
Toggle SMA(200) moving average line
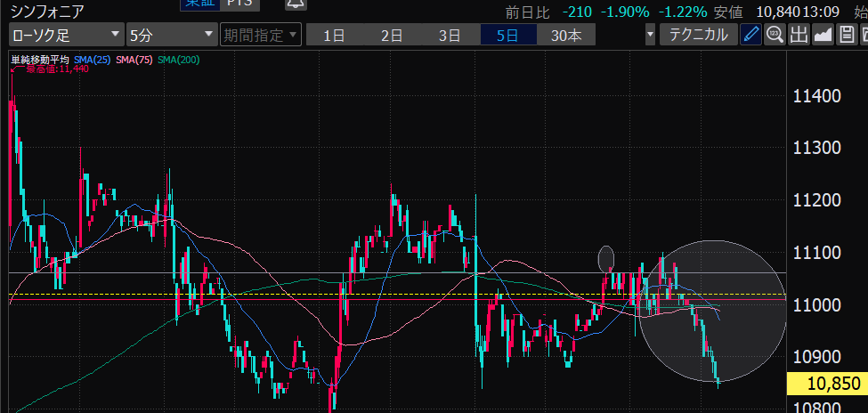(x=178, y=60)
